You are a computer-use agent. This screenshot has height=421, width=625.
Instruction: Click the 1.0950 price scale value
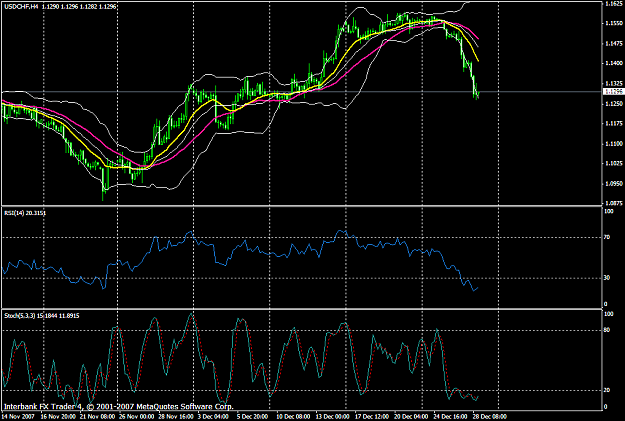pos(614,184)
